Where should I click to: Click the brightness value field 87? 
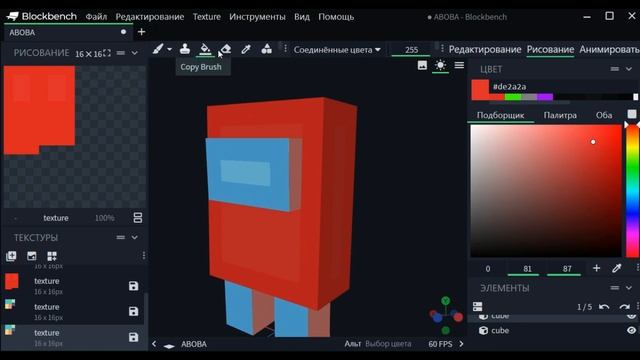point(567,269)
